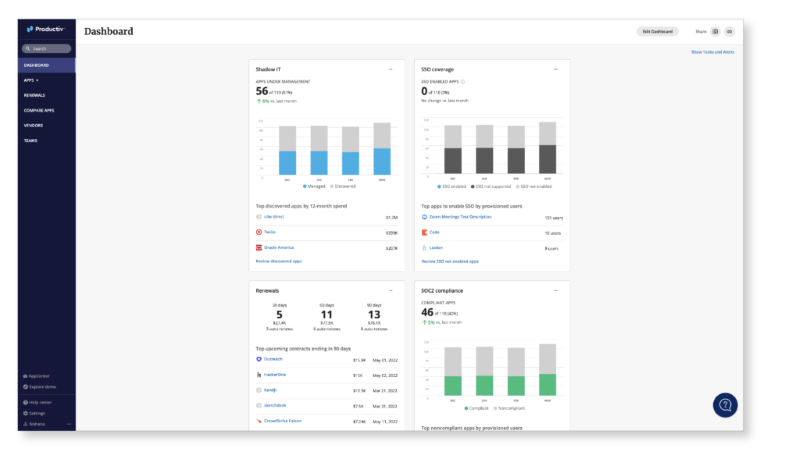
Task: Click the latest blue bar in Shadow IT chart
Action: [x=382, y=162]
